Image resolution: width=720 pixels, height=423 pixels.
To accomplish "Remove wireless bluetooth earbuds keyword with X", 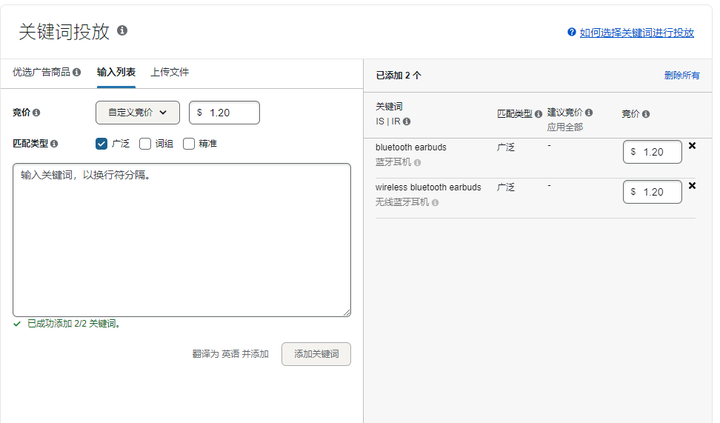I will (x=692, y=186).
